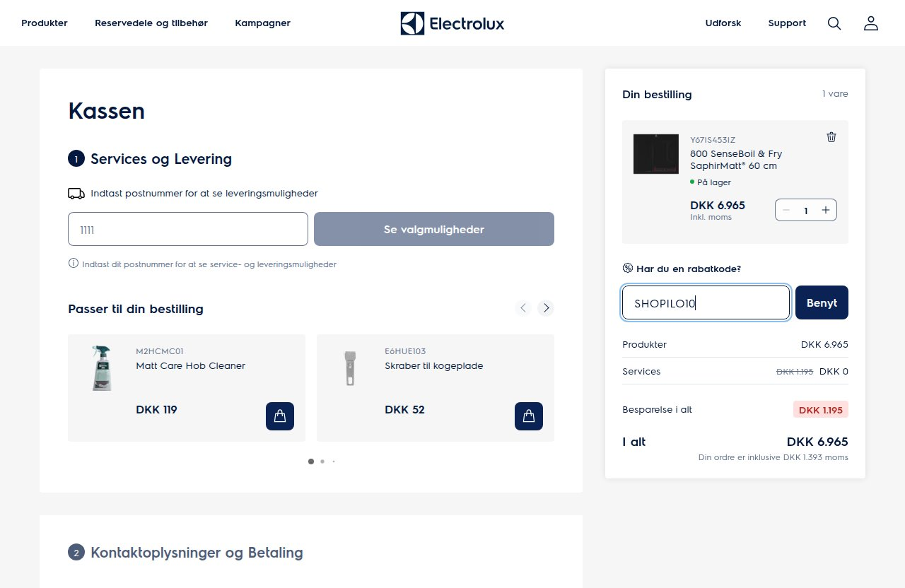Add Skraber til kogeplade to bag
This screenshot has height=588, width=905.
[x=529, y=416]
